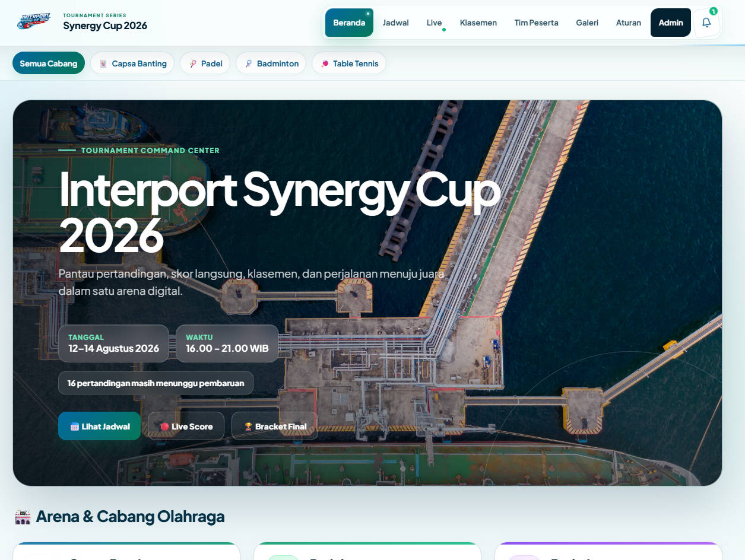
Task: Open the Jadwal tab
Action: (395, 23)
